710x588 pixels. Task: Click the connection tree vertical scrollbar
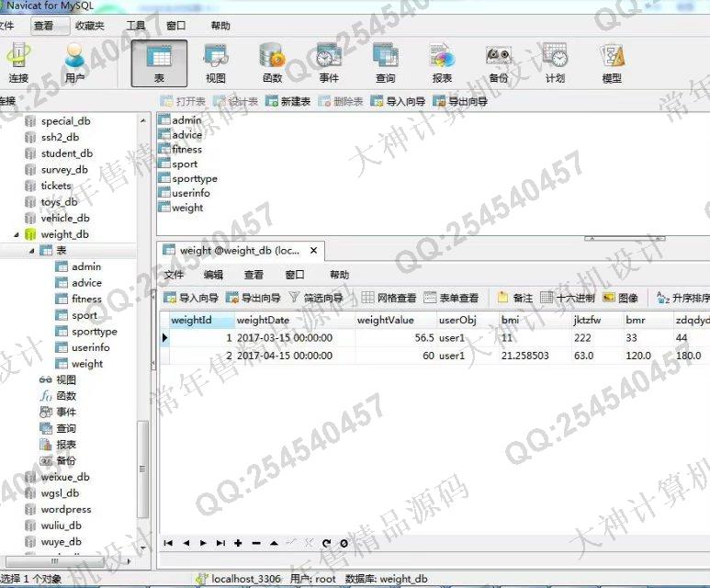pyautogui.click(x=142, y=469)
